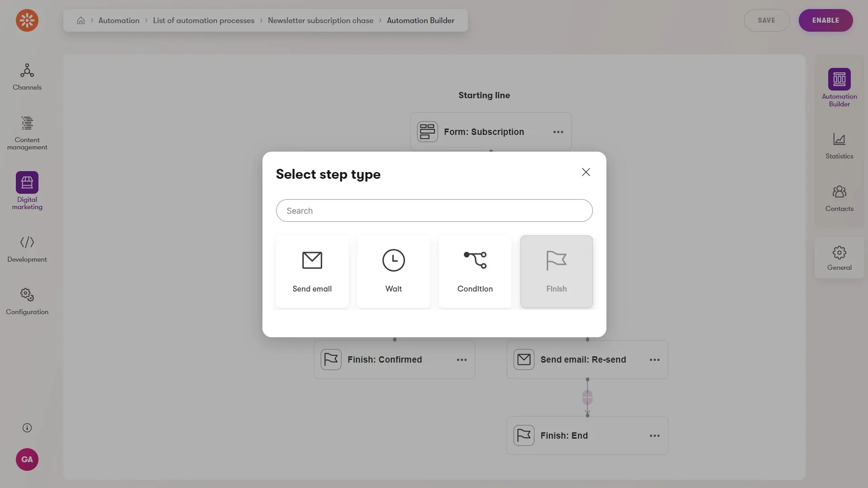Click the flag icon on Finish: Confirmed

331,359
